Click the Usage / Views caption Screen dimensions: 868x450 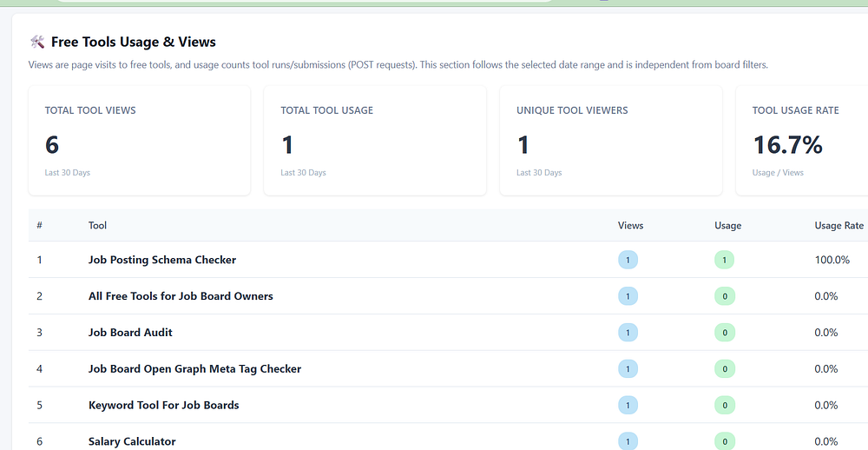pos(777,172)
